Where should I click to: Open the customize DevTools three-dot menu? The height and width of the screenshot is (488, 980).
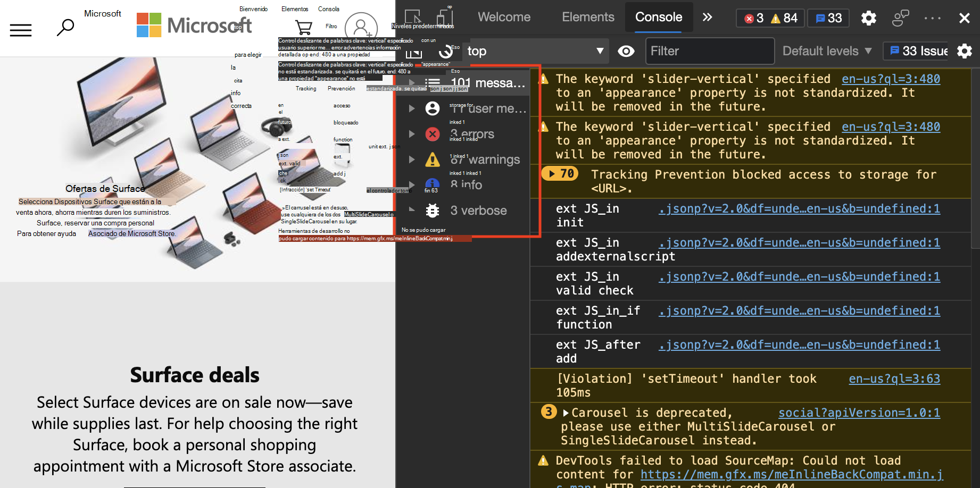[x=933, y=18]
